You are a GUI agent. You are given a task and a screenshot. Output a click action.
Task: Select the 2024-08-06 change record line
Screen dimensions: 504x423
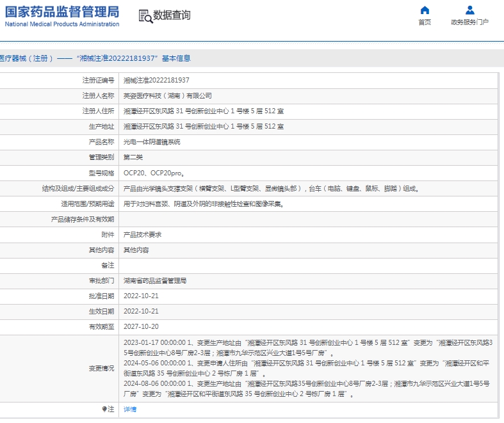[x=306, y=388]
